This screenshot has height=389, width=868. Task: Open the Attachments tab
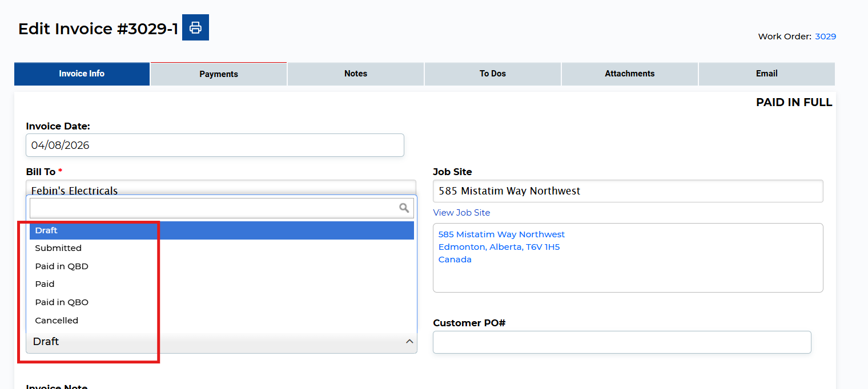pyautogui.click(x=629, y=74)
